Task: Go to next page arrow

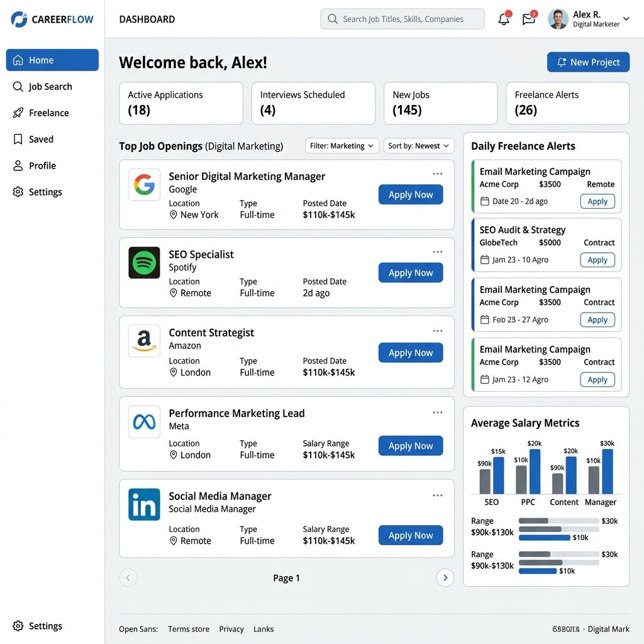Action: tap(445, 578)
